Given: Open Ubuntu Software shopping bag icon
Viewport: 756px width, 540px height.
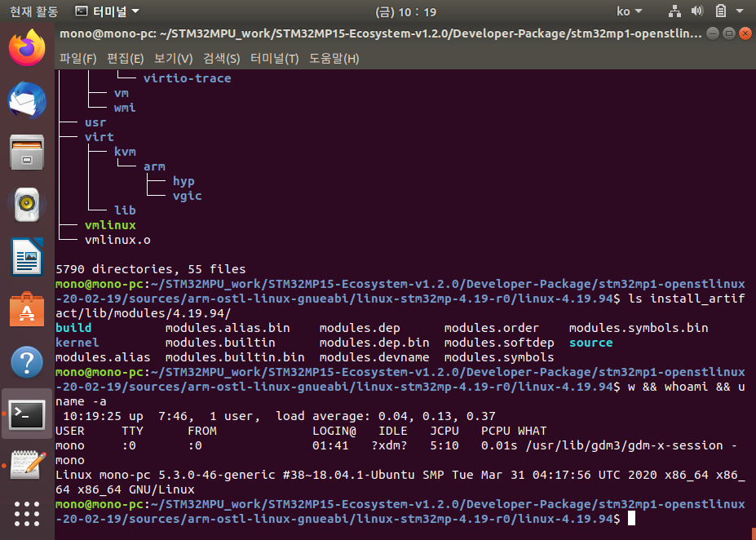Looking at the screenshot, I should click(27, 309).
